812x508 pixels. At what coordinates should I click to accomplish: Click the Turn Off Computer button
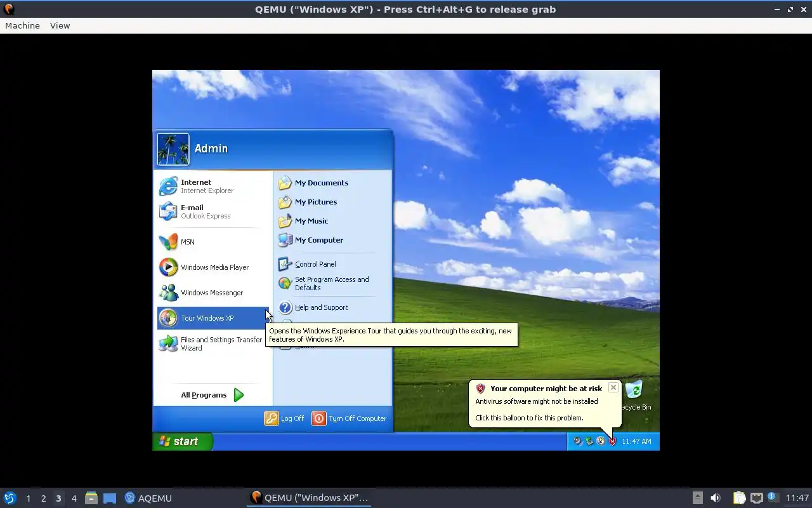350,418
